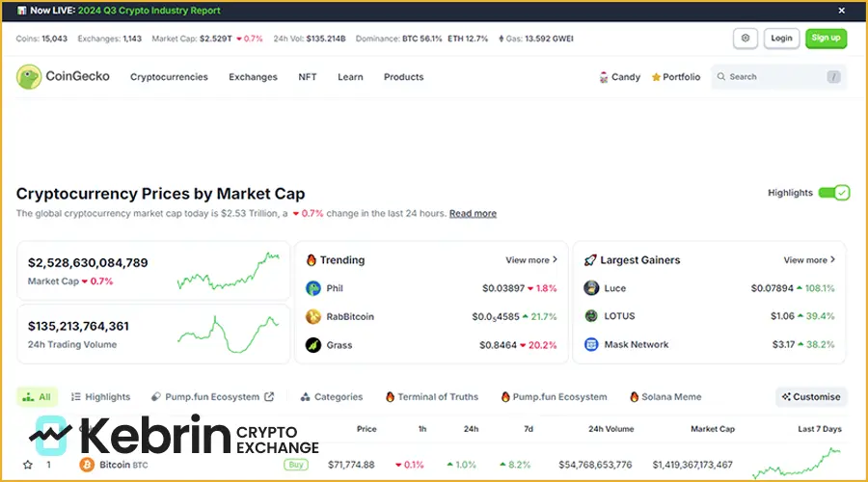868x482 pixels.
Task: Sort by the Market Cap column header
Action: point(713,429)
